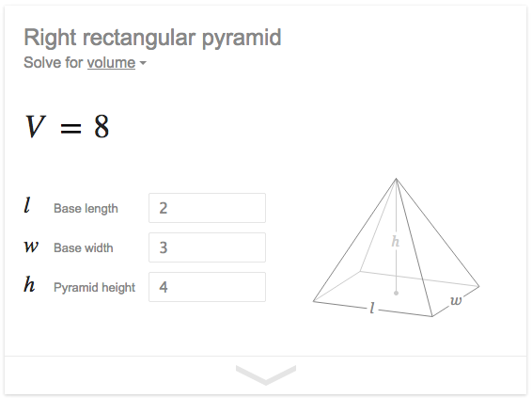The height and width of the screenshot is (398, 532).
Task: Click the Pyramid height label text
Action: pos(94,288)
